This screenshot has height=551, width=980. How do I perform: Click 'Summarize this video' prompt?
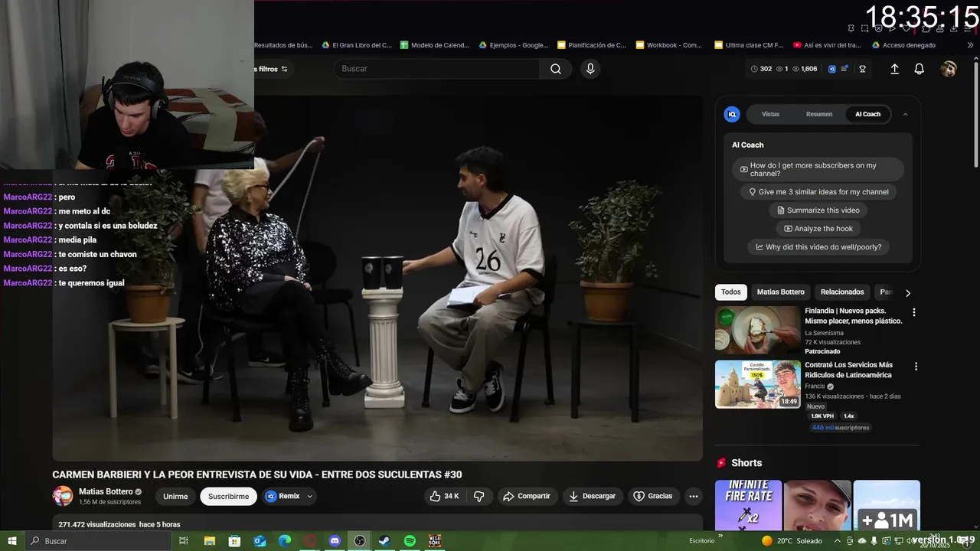[818, 210]
